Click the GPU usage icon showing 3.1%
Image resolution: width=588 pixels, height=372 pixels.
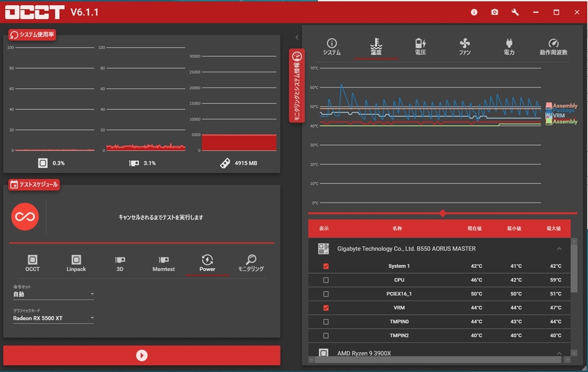134,163
